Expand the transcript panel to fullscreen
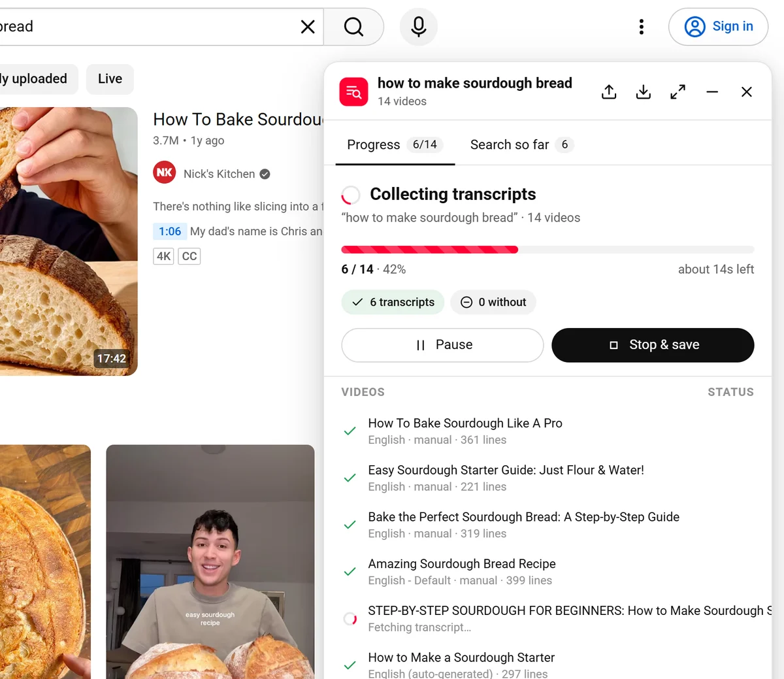The image size is (784, 679). tap(678, 92)
